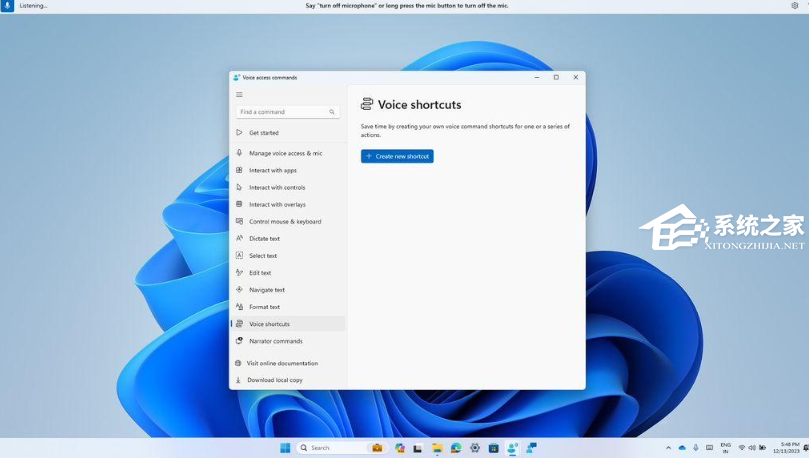The height and width of the screenshot is (458, 809).
Task: Click the Control mouse & keyboard icon
Action: pos(239,221)
